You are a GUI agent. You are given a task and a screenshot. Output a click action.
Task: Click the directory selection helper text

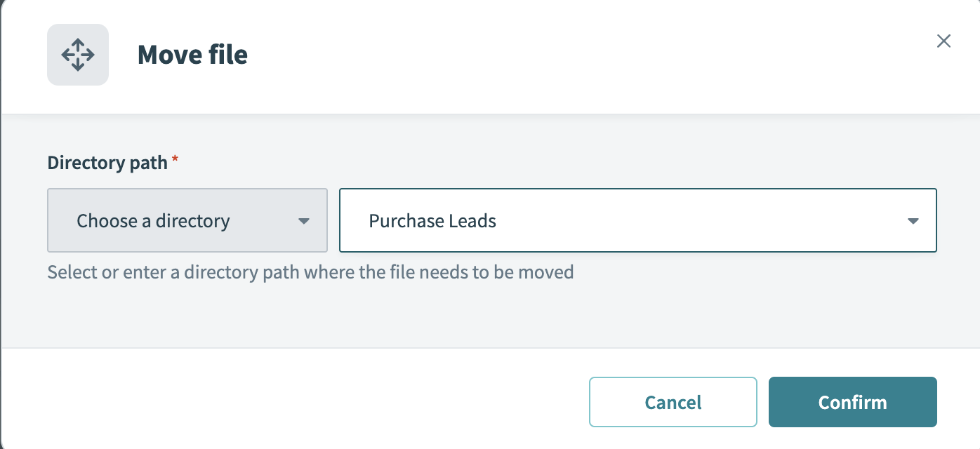tap(309, 272)
